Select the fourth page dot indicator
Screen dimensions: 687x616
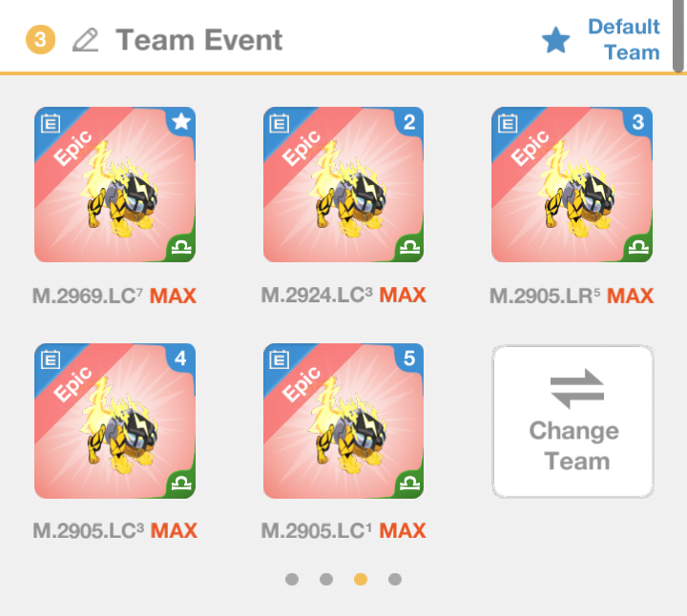[x=395, y=579]
